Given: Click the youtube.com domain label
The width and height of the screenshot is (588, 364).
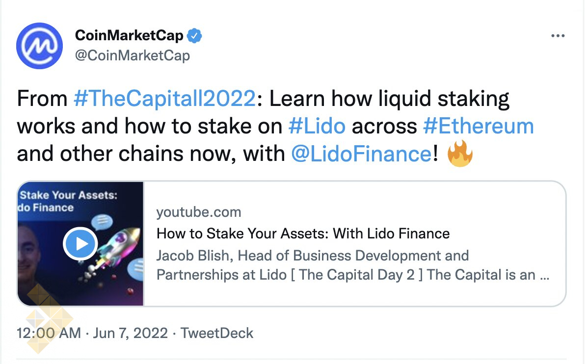Looking at the screenshot, I should pyautogui.click(x=199, y=212).
